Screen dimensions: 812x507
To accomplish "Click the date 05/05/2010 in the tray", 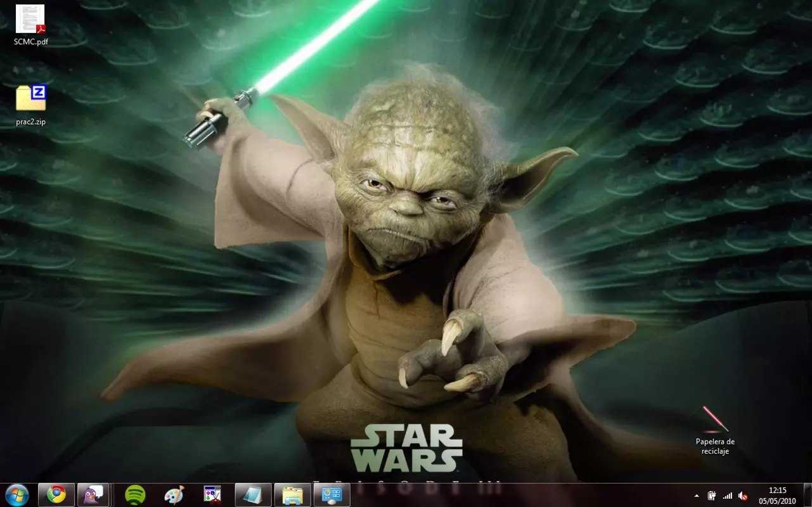I will pos(778,500).
